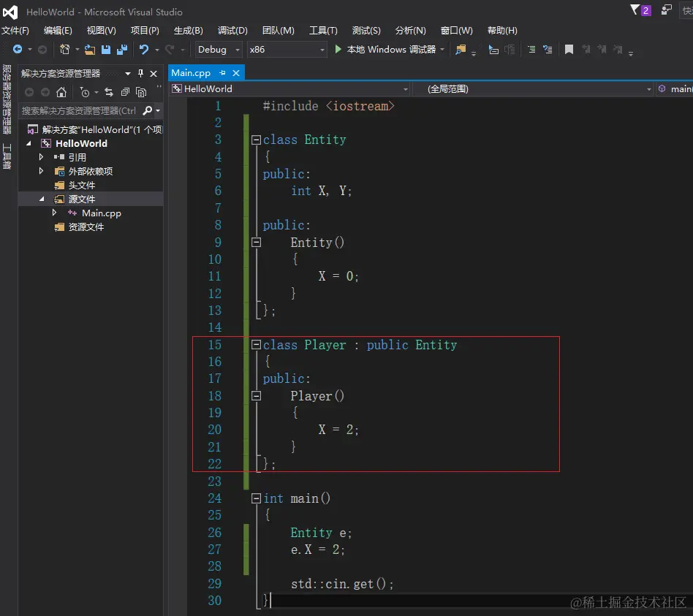Viewport: 693px width, 616px height.
Task: Click Sync with Active Document arrows icon
Action: pyautogui.click(x=109, y=92)
